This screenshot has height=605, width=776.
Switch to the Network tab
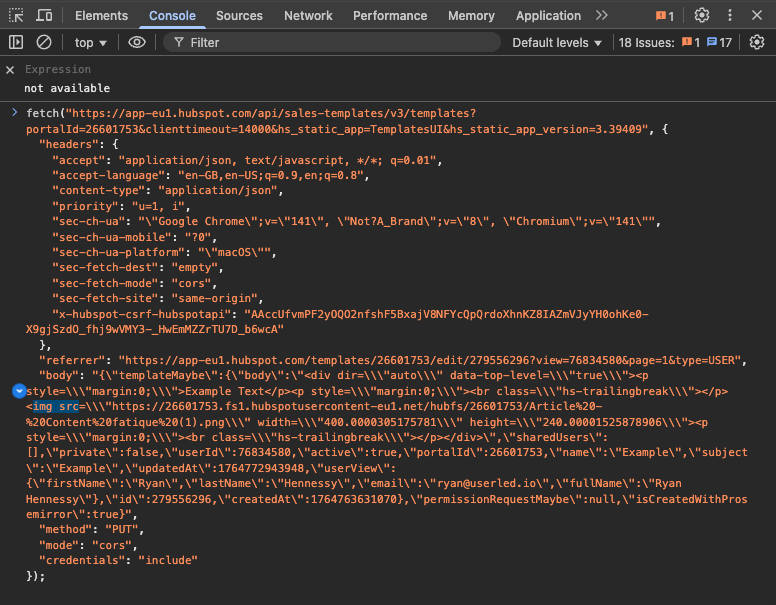tap(308, 16)
